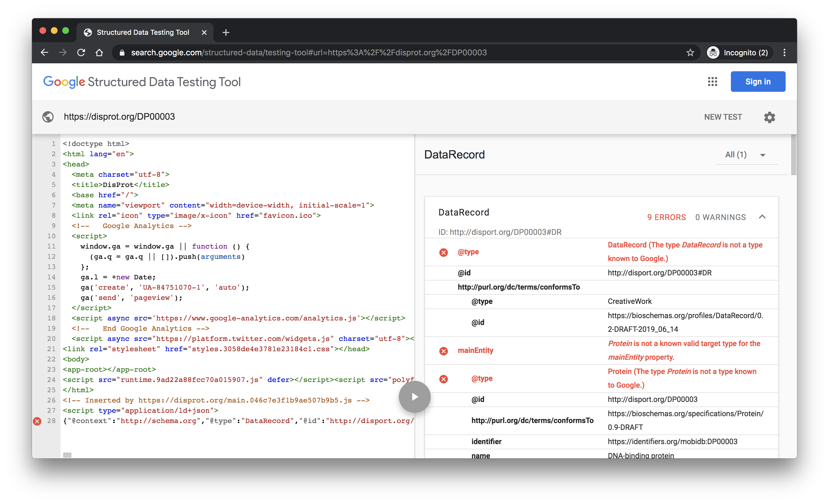829x504 pixels.
Task: Collapse the DataRecord card with the chevron
Action: coord(762,217)
